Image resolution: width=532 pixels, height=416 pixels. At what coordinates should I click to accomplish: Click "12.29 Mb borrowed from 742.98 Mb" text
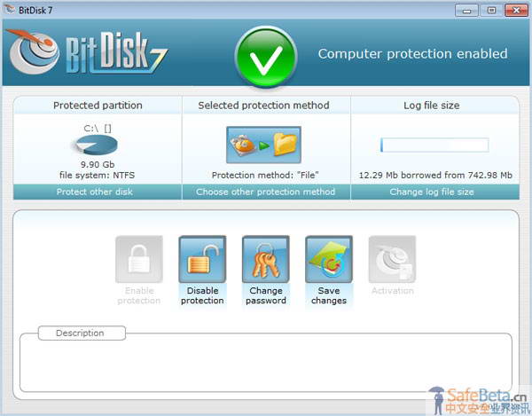pos(435,175)
